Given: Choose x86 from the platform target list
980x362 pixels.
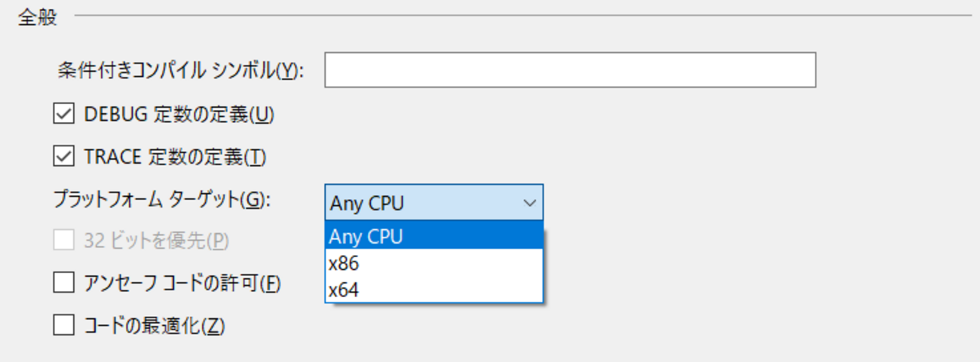Looking at the screenshot, I should [433, 263].
